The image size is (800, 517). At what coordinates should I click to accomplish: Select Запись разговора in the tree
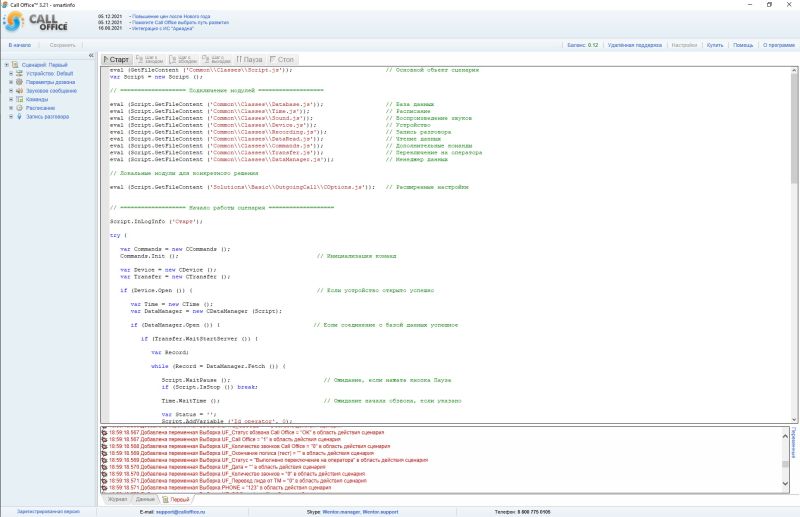pos(47,117)
